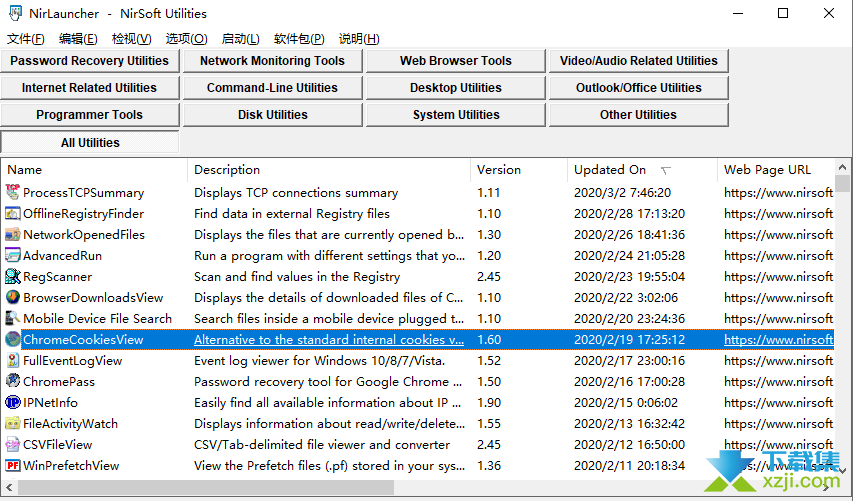Show Password Recovery Utilities category
The height and width of the screenshot is (501, 853).
pyautogui.click(x=90, y=61)
